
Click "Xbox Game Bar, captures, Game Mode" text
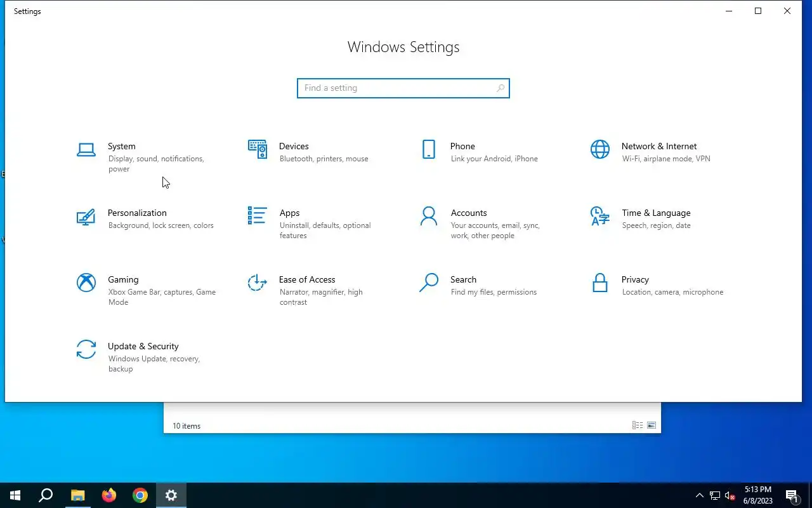pos(162,297)
